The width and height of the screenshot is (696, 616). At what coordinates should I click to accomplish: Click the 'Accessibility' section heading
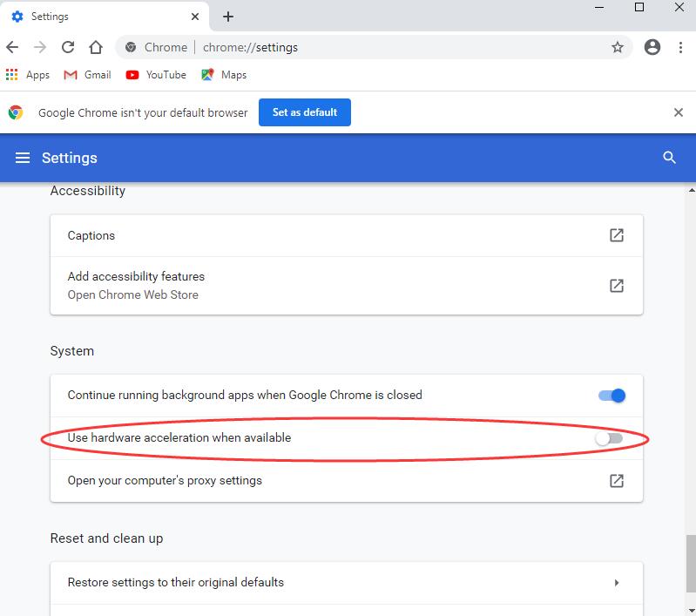pyautogui.click(x=88, y=191)
